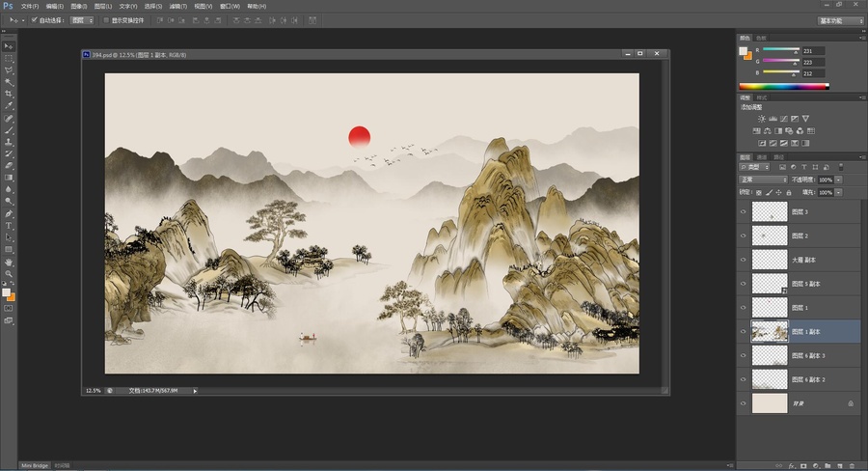
Task: Select the Crop tool
Action: click(x=9, y=94)
